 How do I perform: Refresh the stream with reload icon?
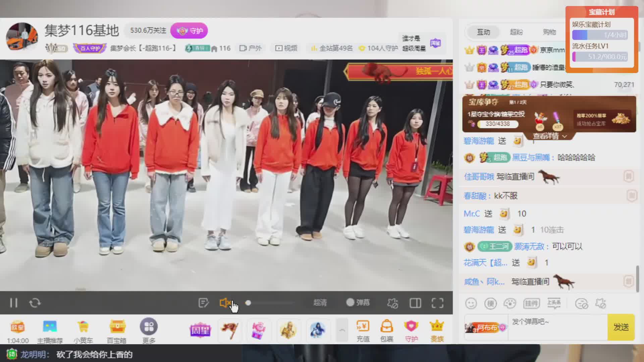[x=35, y=303]
